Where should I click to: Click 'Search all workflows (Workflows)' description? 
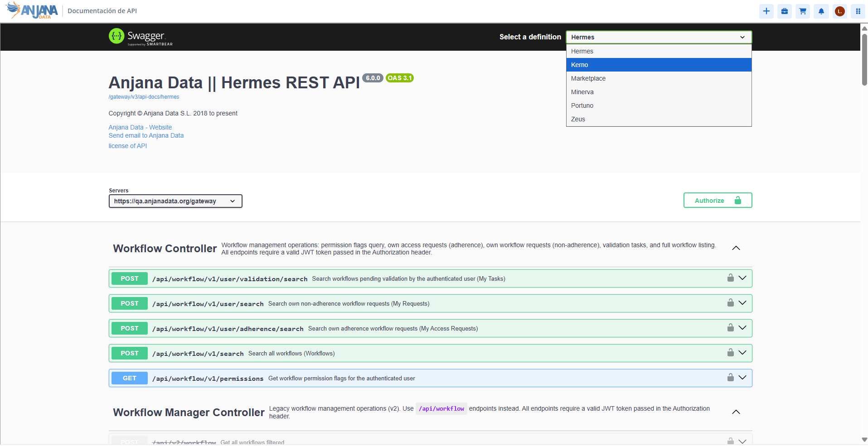click(x=291, y=354)
